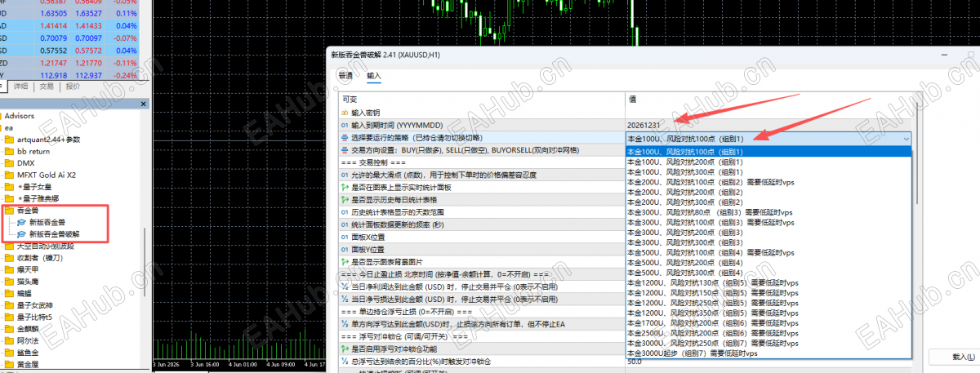Click the integer icon beside 输入到期时间

click(345, 125)
